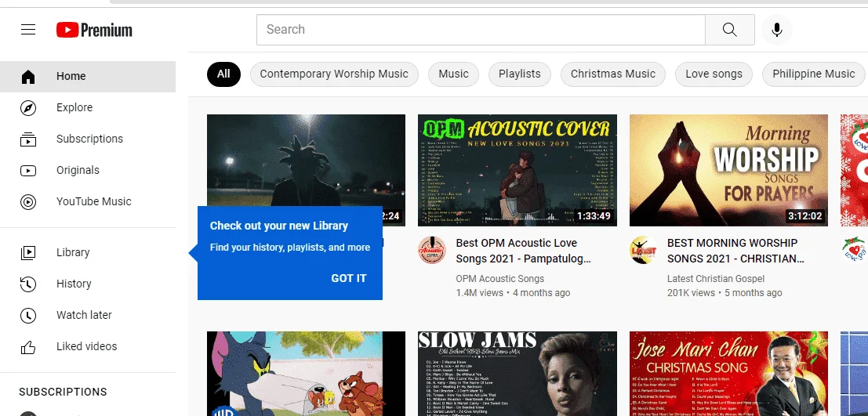Click the SUBSCRIPTIONS section heading
This screenshot has width=868, height=416.
pos(63,392)
